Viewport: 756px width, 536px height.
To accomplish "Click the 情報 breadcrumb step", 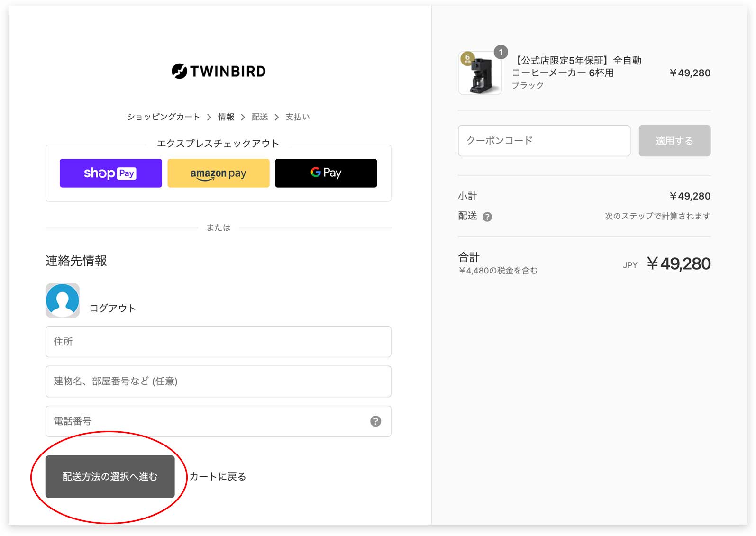I will (226, 117).
